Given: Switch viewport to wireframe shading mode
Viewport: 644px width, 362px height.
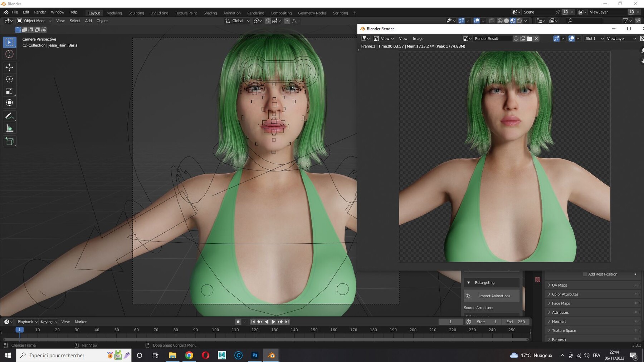Looking at the screenshot, I should pos(500,20).
